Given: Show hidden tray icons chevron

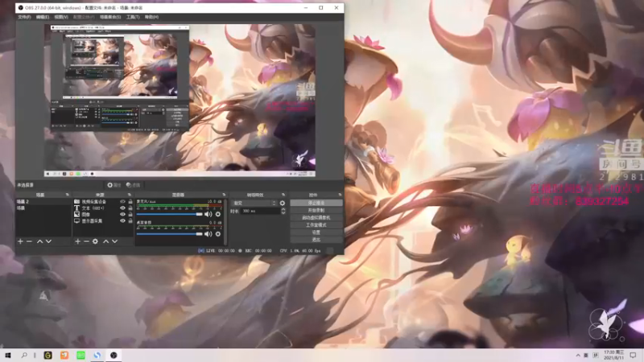Looking at the screenshot, I should [578, 355].
